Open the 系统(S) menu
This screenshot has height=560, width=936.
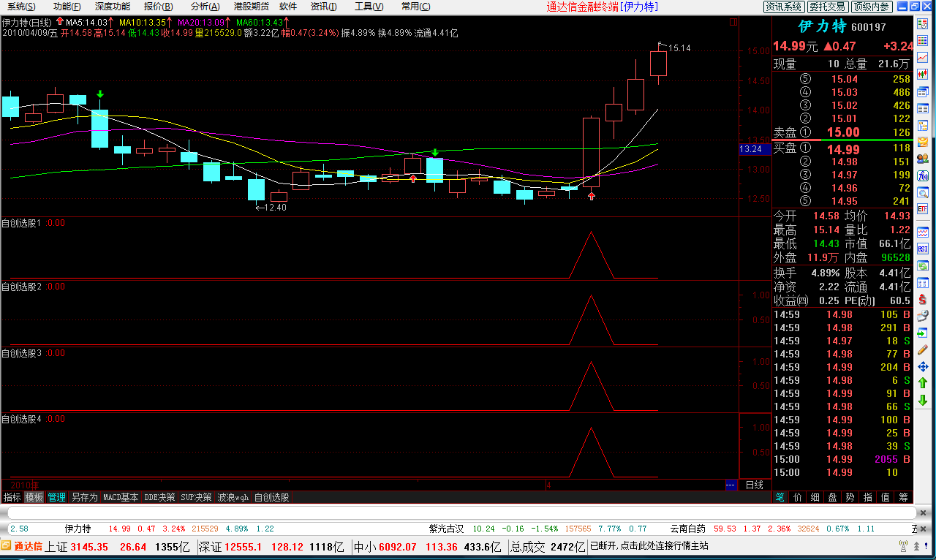(21, 7)
